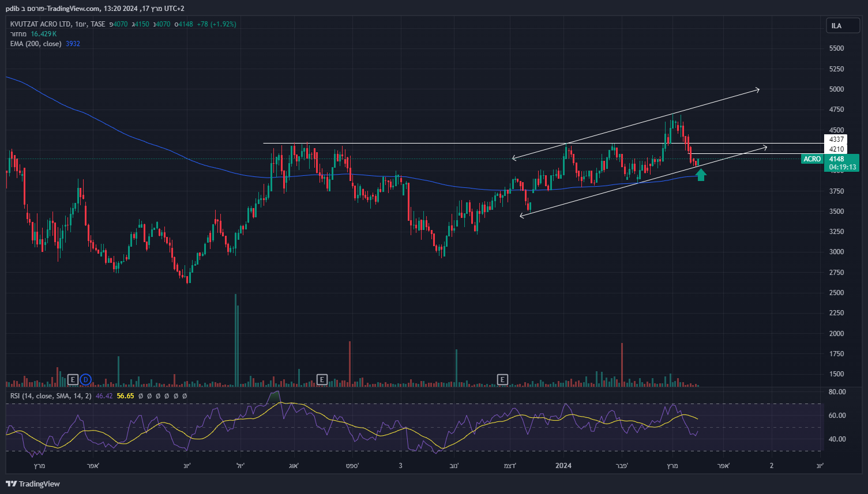The width and height of the screenshot is (868, 494).
Task: Select the green up-arrow drawing on the chart
Action: (701, 175)
